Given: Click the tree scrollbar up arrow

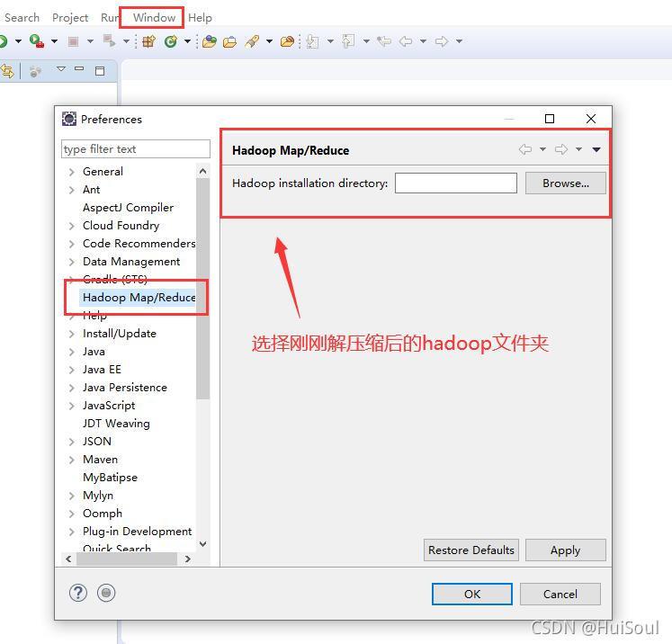Looking at the screenshot, I should (x=203, y=171).
